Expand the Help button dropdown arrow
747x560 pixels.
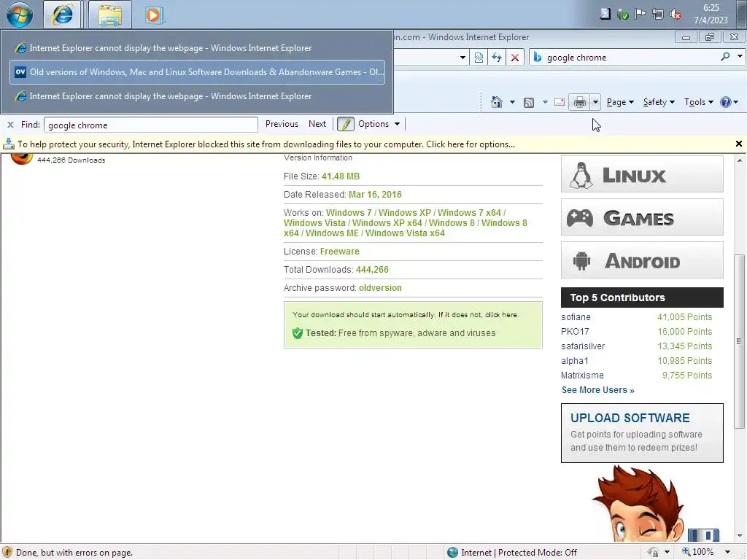pos(735,102)
